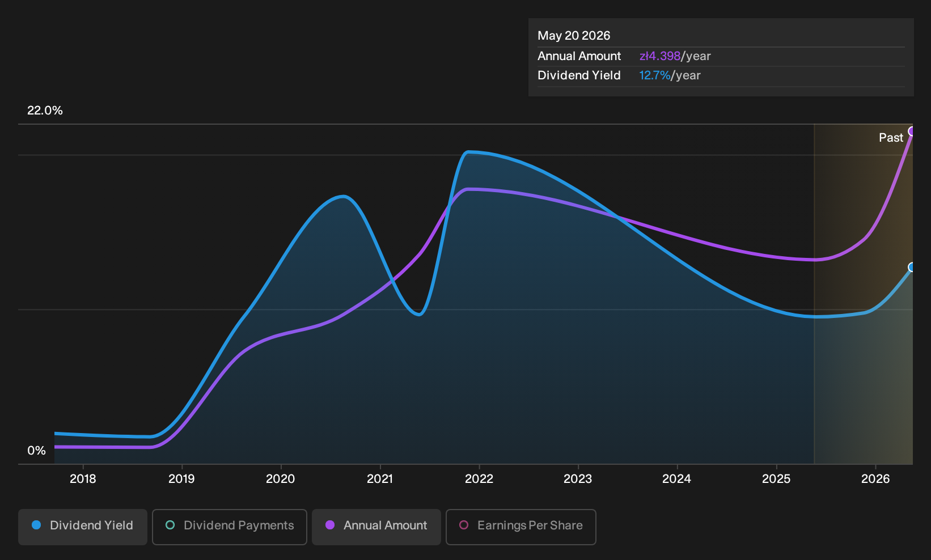The width and height of the screenshot is (931, 560).
Task: Click the 12.7%/year dividend yield value
Action: coord(670,75)
